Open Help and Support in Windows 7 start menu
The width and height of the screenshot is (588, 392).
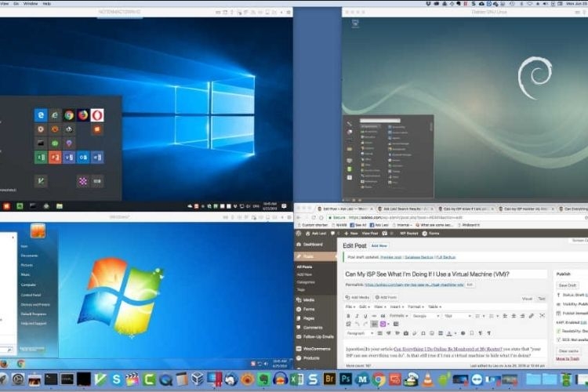pos(34,323)
